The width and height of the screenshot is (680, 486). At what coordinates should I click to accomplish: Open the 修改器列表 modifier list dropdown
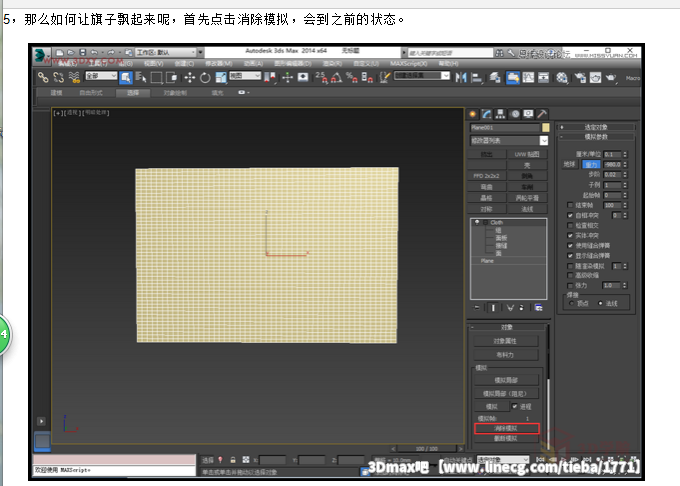[509, 141]
